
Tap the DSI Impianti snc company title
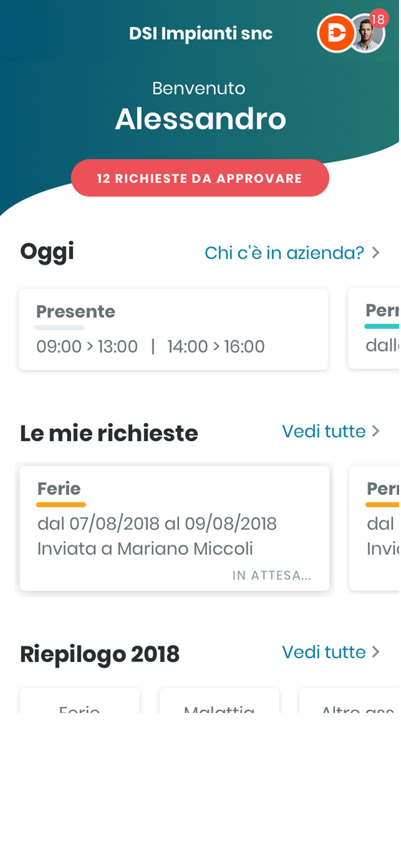tap(200, 33)
